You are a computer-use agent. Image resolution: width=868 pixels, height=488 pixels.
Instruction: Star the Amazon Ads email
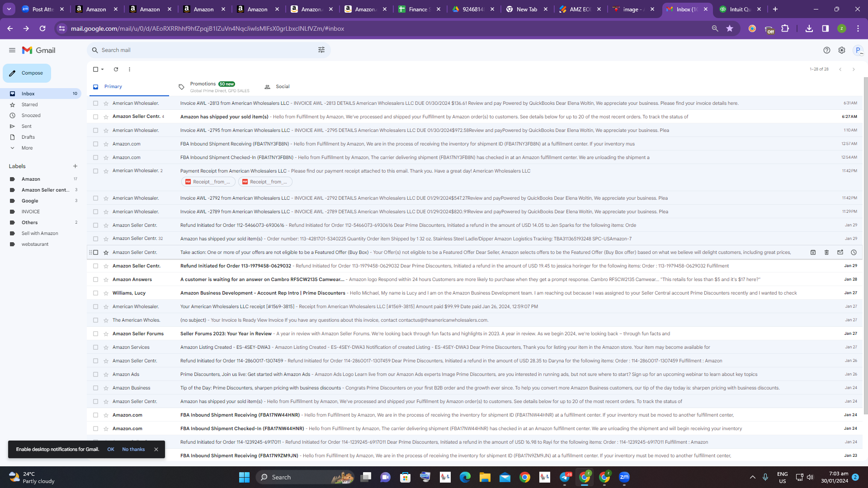coord(106,374)
